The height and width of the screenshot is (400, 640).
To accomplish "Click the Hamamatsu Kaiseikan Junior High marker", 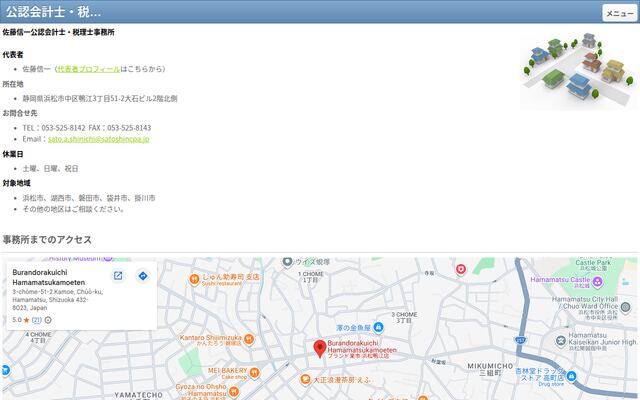I will [x=561, y=340].
